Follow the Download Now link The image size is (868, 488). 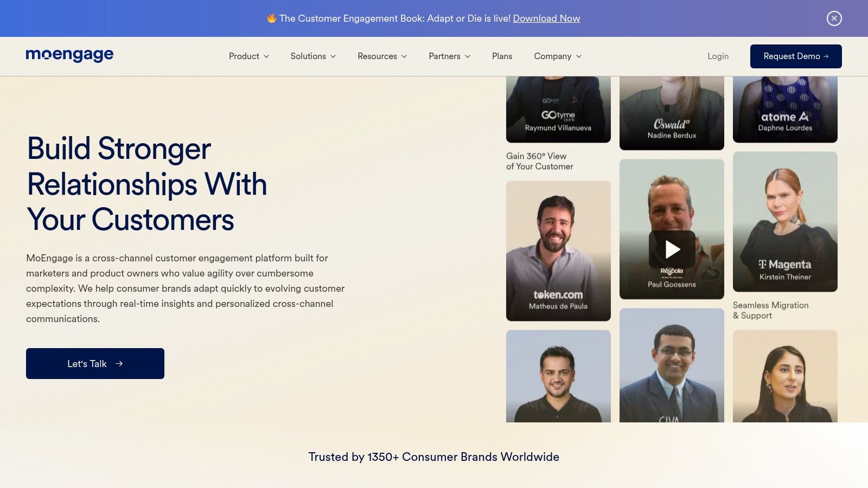tap(546, 18)
